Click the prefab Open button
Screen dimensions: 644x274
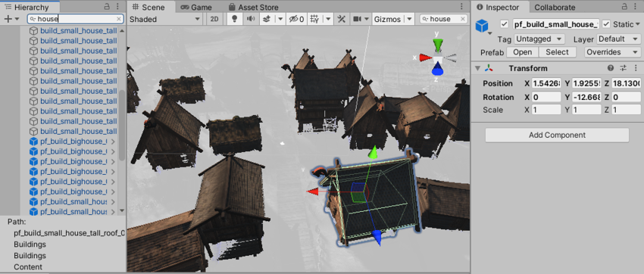tap(523, 52)
